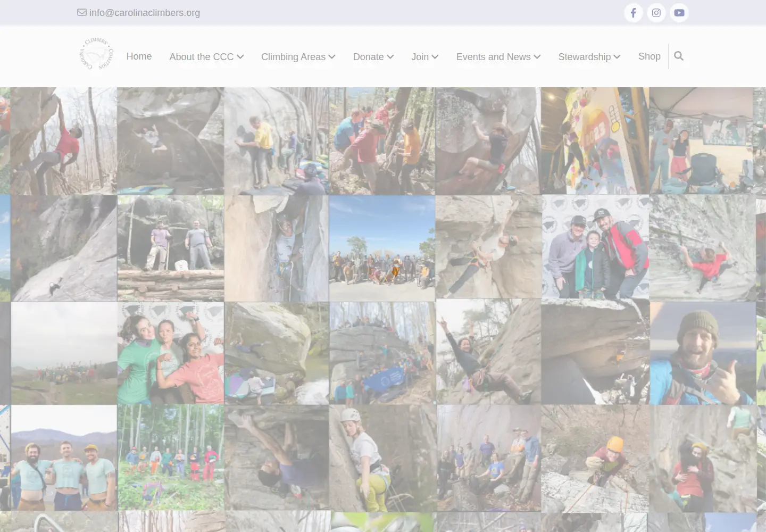Open photo of three men in crop tops
The height and width of the screenshot is (532, 766).
click(x=63, y=458)
